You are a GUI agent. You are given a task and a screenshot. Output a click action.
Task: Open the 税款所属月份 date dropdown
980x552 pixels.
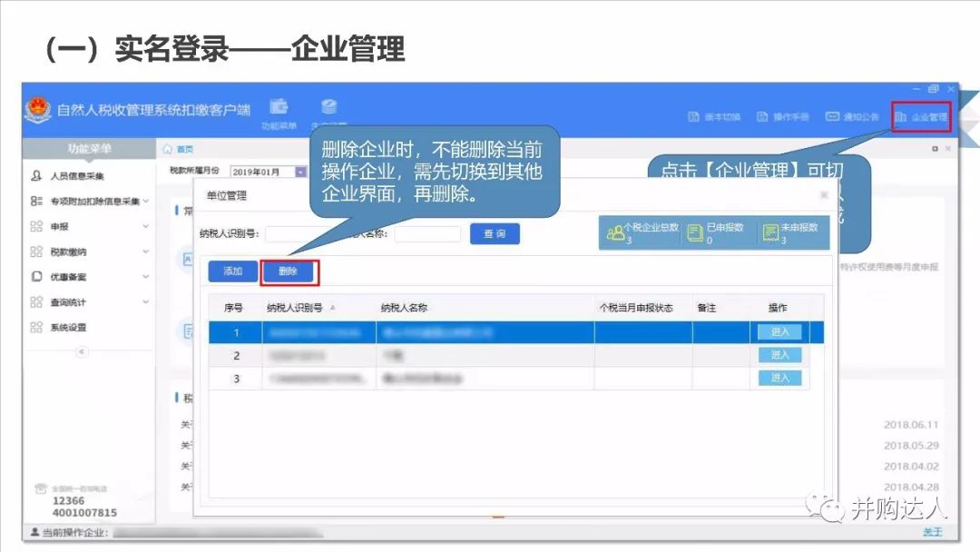click(300, 172)
